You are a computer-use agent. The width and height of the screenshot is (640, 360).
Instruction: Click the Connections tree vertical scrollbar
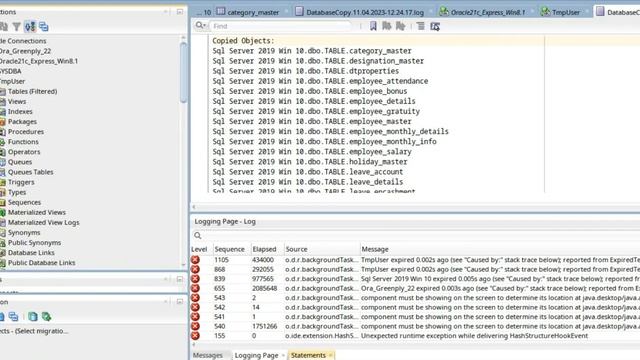point(183,73)
